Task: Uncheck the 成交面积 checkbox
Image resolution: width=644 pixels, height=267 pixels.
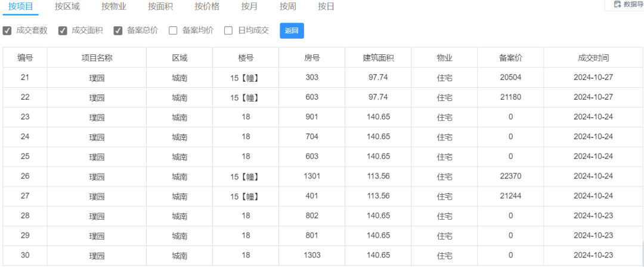Action: (63, 31)
